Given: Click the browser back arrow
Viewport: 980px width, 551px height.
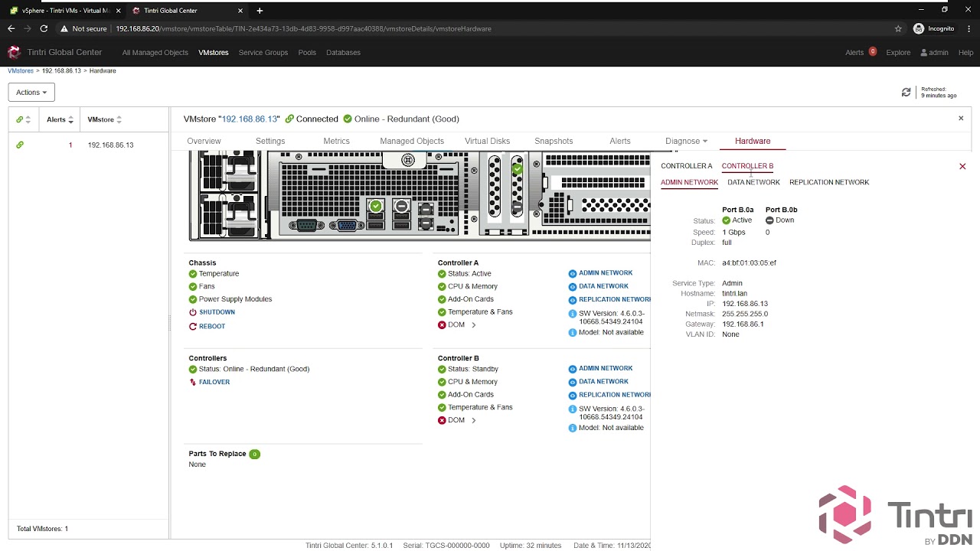Looking at the screenshot, I should coord(11,28).
